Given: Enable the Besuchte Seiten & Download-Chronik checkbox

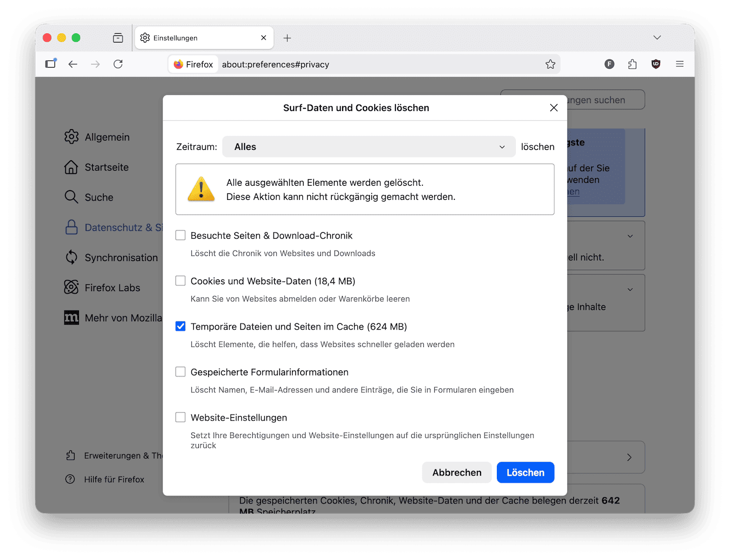Looking at the screenshot, I should click(180, 235).
